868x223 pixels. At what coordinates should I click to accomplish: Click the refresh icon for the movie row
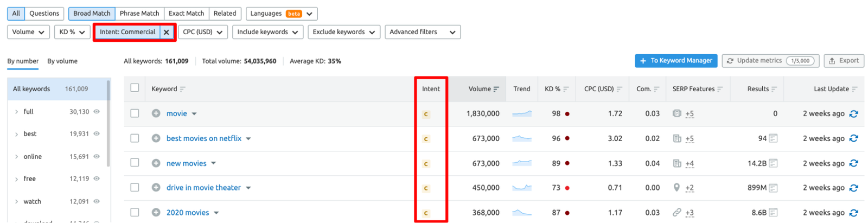(x=853, y=114)
